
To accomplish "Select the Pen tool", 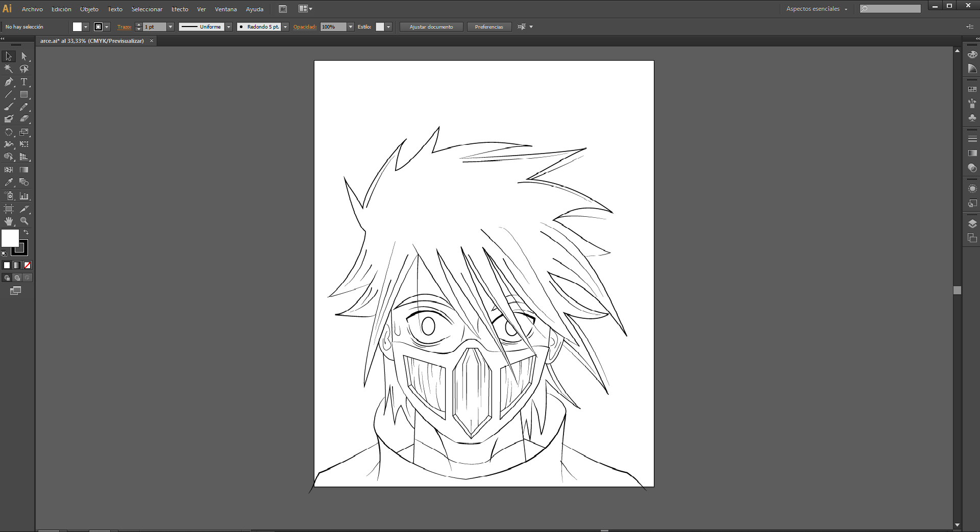I will click(x=9, y=82).
